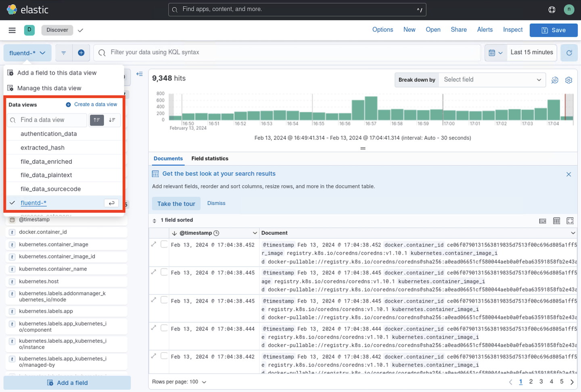Enter fullscreen mode for document table

coord(570,221)
